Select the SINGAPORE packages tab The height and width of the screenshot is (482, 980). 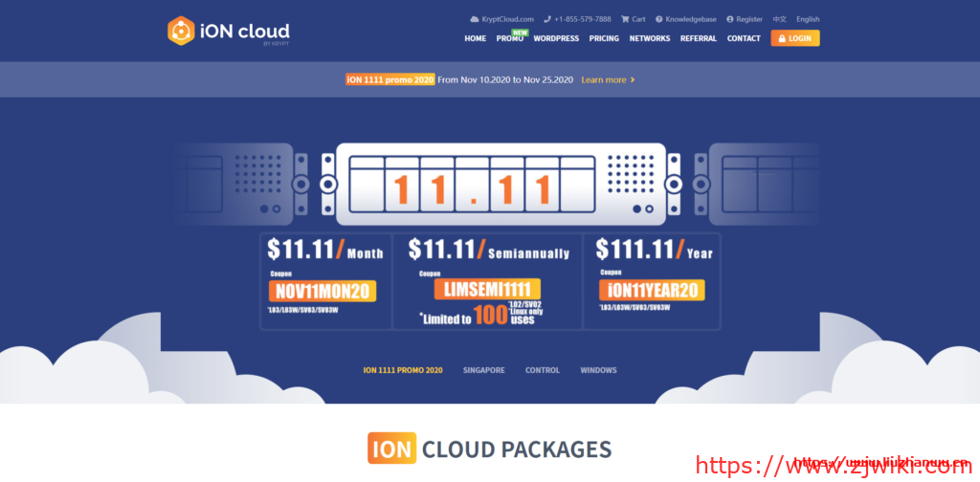(483, 370)
